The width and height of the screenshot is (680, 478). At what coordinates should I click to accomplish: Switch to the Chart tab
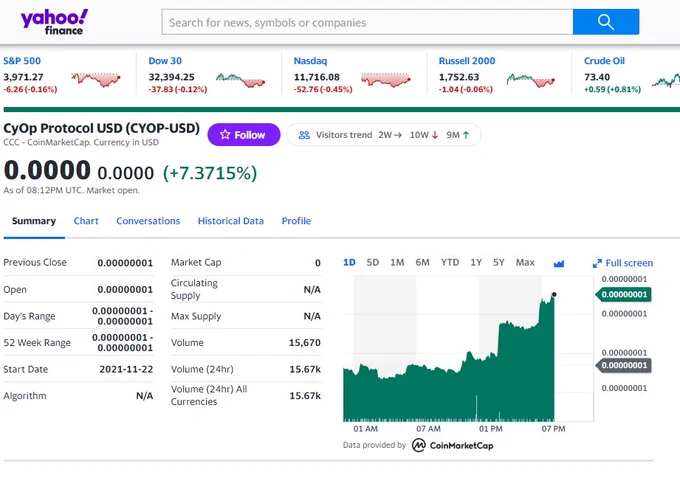(x=86, y=221)
